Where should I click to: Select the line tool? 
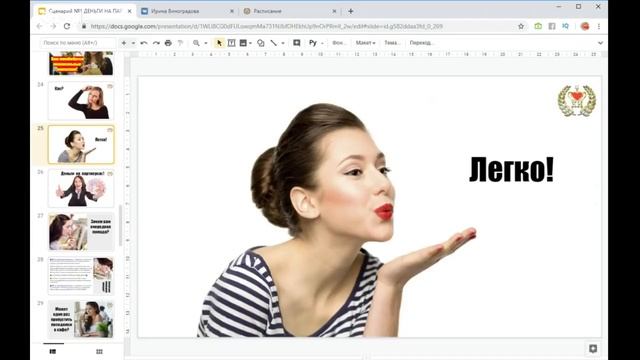pyautogui.click(x=273, y=43)
